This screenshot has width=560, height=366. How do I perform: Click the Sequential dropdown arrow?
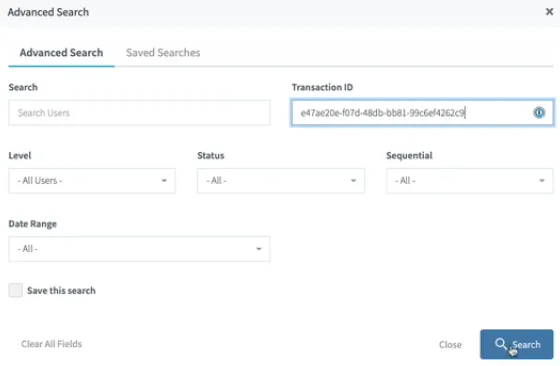click(x=542, y=181)
